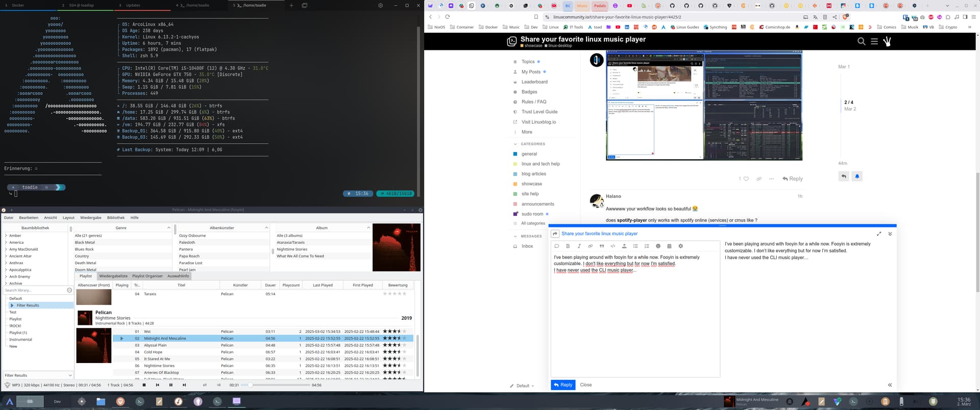Open Filter Results dropdown at bottom
Screen dimensions: 980x410
(x=38, y=375)
